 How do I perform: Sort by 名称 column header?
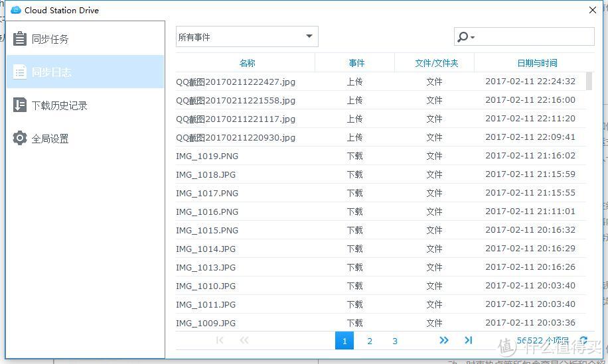247,63
